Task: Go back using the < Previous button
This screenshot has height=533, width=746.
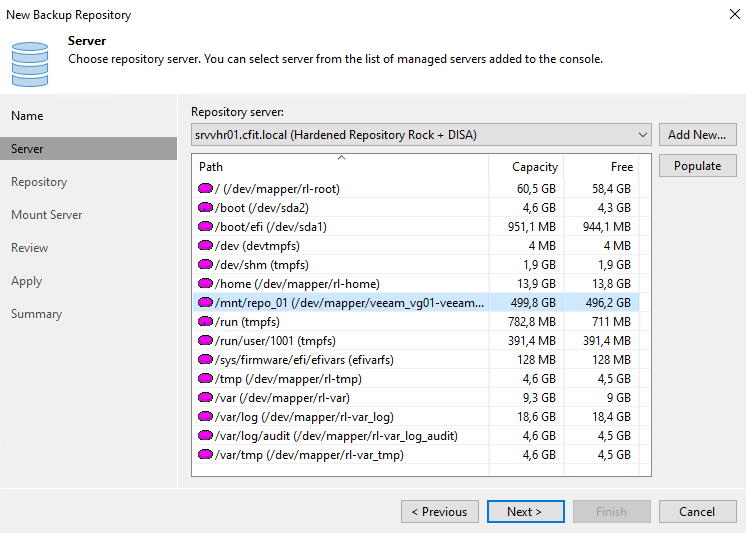Action: point(440,512)
